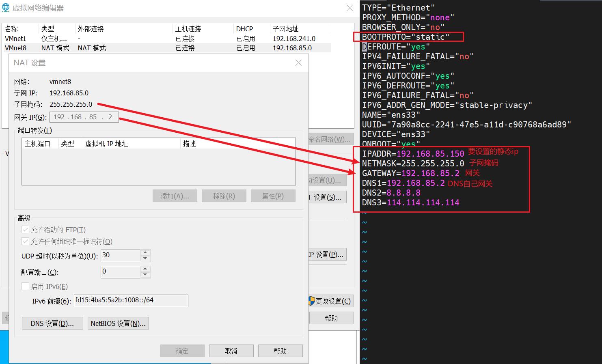The width and height of the screenshot is (602, 364).
Task: Click GATEWAY=192.168.85.2 line in terminal
Action: click(410, 173)
